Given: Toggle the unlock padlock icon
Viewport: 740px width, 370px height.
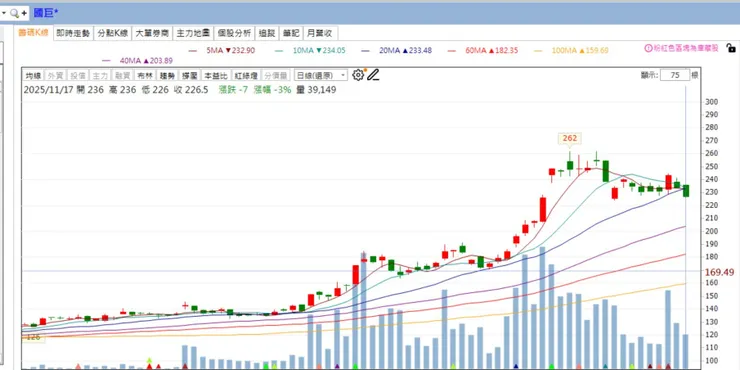Looking at the screenshot, I should click(x=731, y=48).
